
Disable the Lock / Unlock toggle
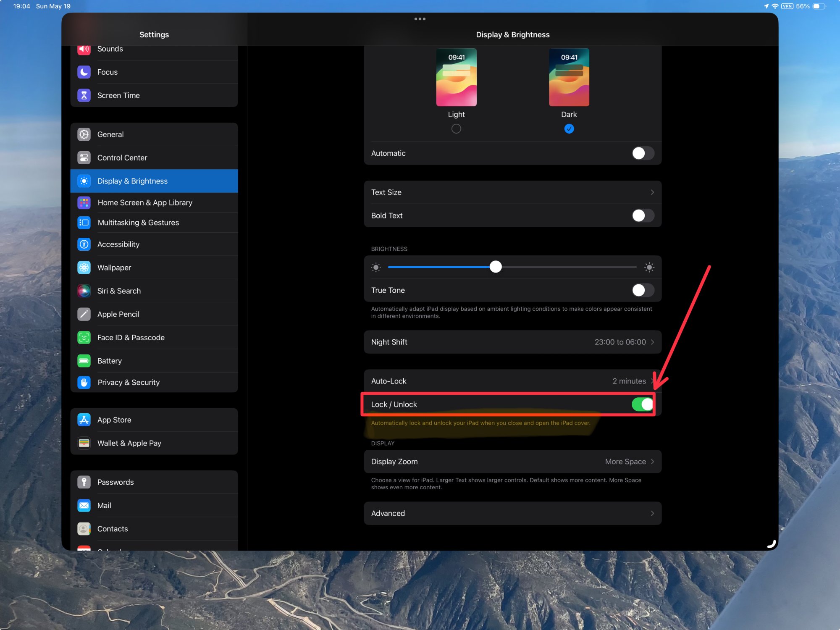643,404
